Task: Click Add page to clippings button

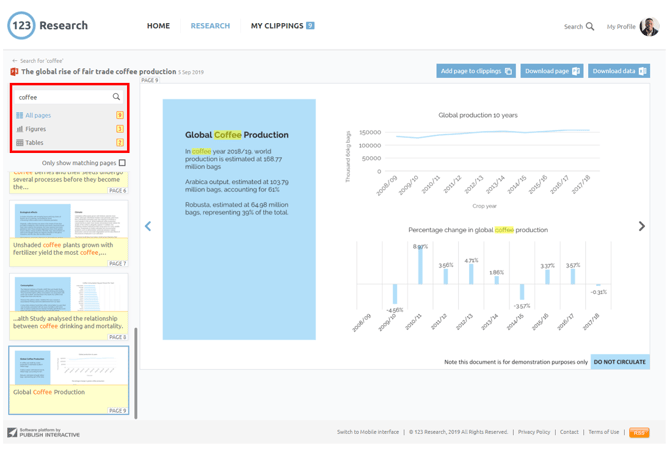Action: click(476, 71)
